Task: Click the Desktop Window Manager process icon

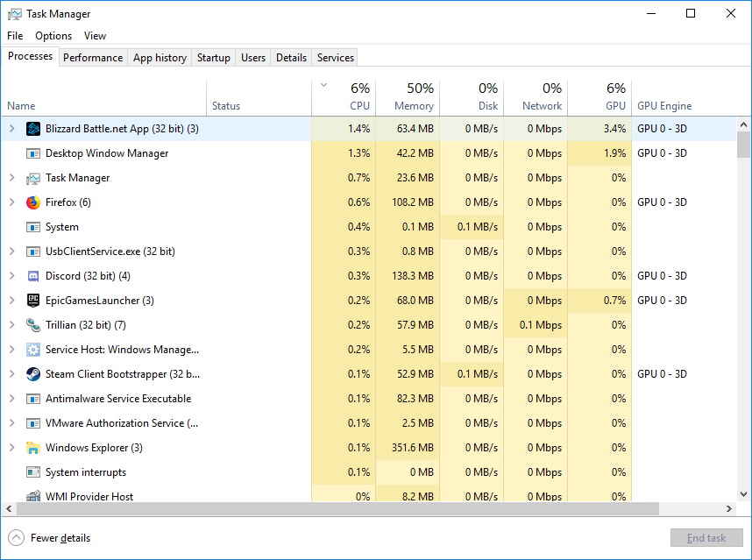Action: pyautogui.click(x=33, y=153)
